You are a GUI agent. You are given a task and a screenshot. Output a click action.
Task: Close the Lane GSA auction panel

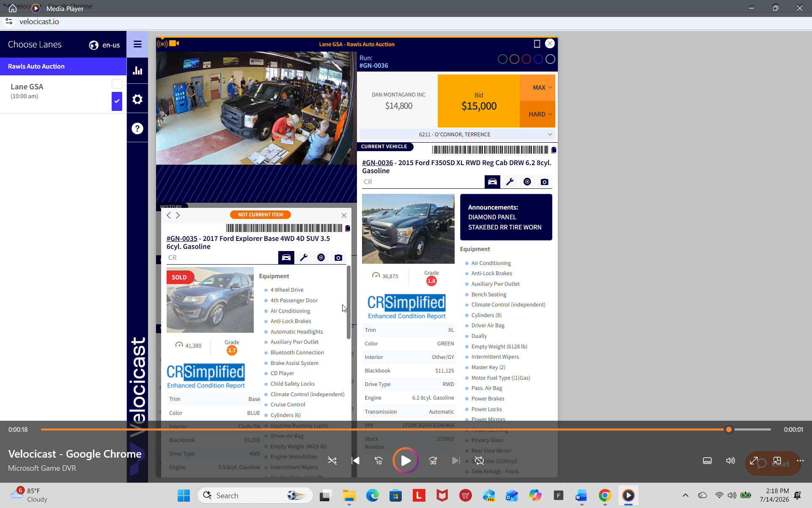click(550, 44)
